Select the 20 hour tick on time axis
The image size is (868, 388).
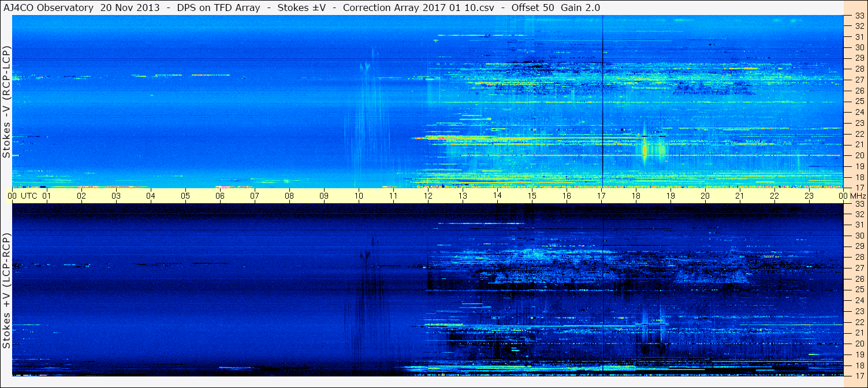click(x=705, y=196)
